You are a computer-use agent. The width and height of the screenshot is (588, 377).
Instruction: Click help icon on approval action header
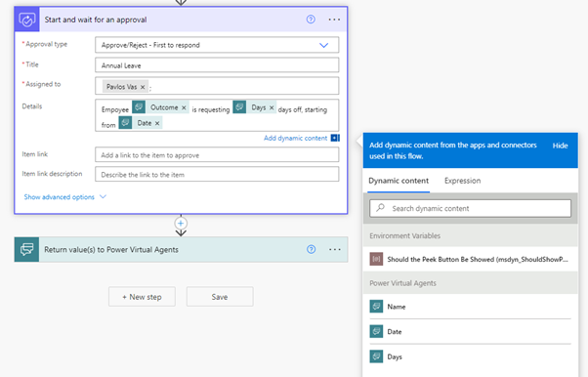(x=311, y=20)
